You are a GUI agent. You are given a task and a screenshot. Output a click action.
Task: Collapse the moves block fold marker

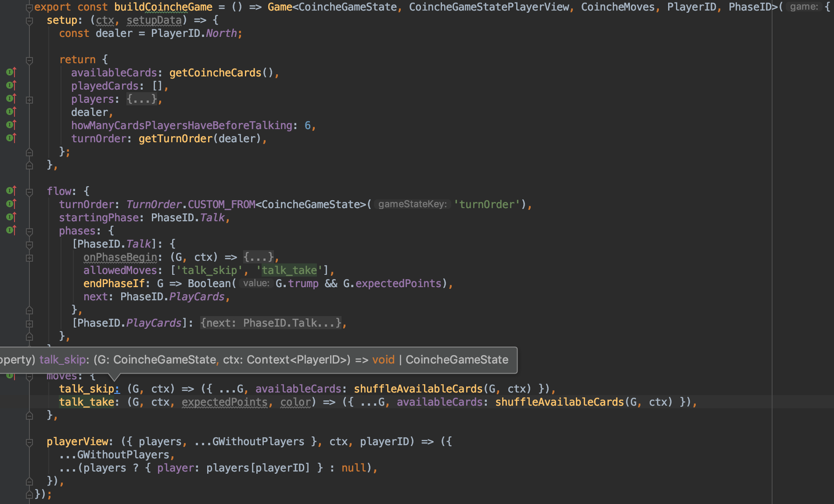click(29, 377)
